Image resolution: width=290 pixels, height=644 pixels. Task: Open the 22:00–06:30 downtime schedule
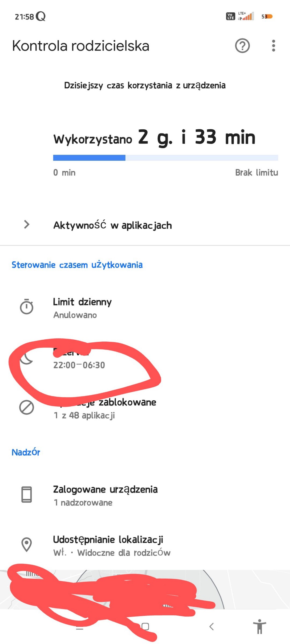click(x=79, y=365)
